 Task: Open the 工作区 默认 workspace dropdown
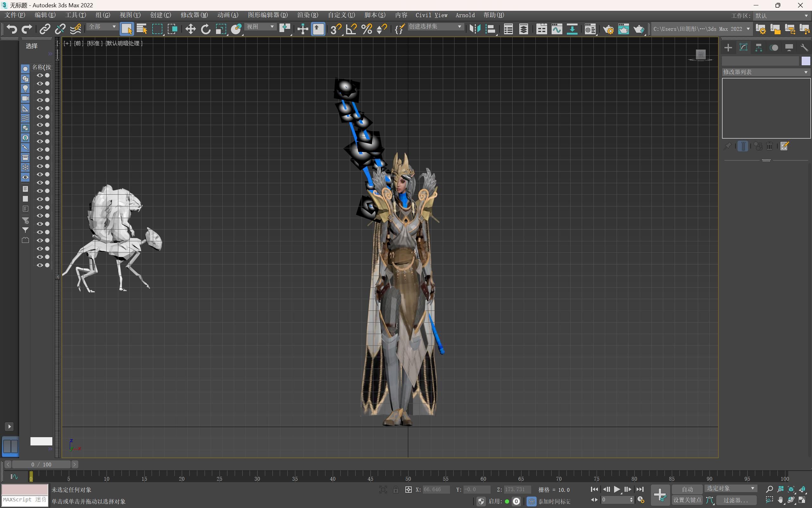[x=782, y=16]
